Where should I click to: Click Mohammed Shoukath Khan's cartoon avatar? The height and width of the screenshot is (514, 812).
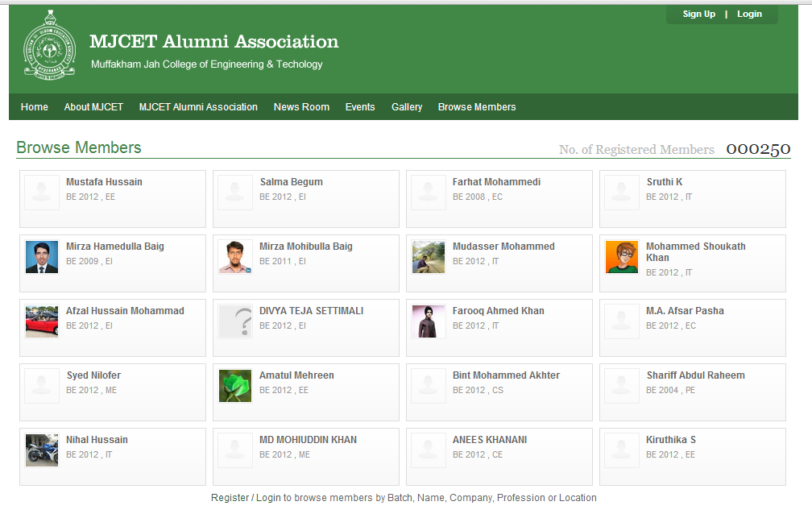(622, 257)
